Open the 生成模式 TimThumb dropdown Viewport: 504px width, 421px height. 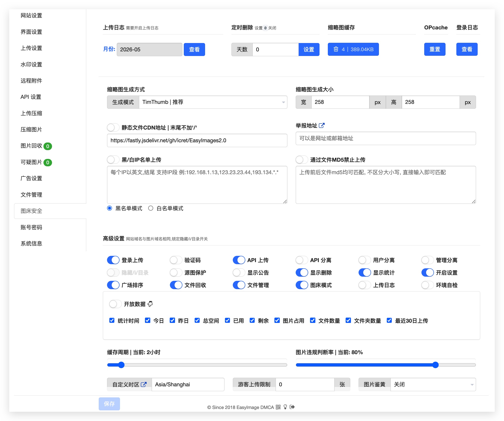[x=213, y=102]
